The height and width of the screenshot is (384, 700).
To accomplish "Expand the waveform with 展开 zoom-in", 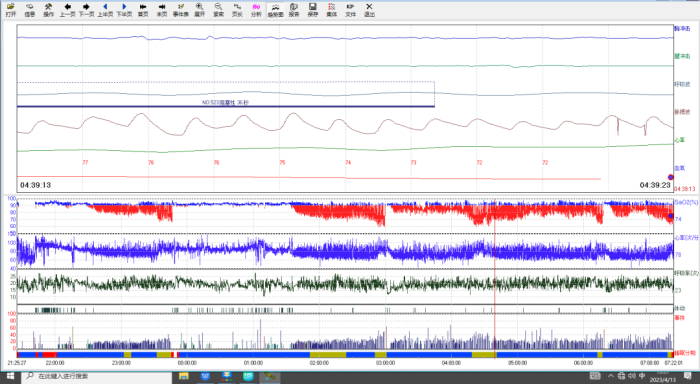I will [200, 10].
